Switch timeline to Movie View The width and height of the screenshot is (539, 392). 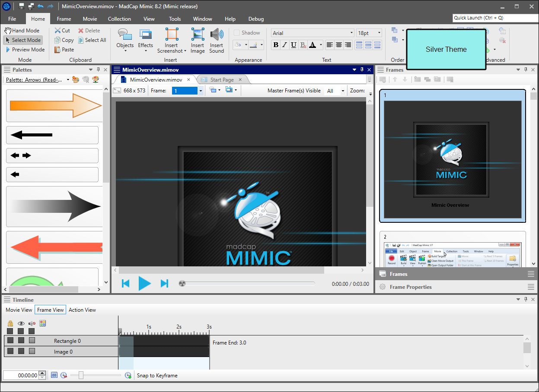tap(19, 310)
